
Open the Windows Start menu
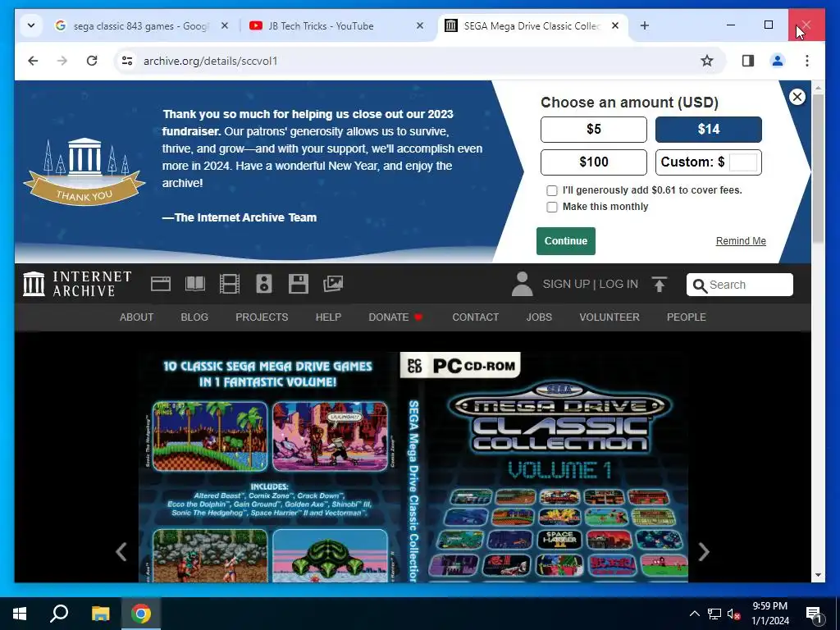[x=20, y=614]
